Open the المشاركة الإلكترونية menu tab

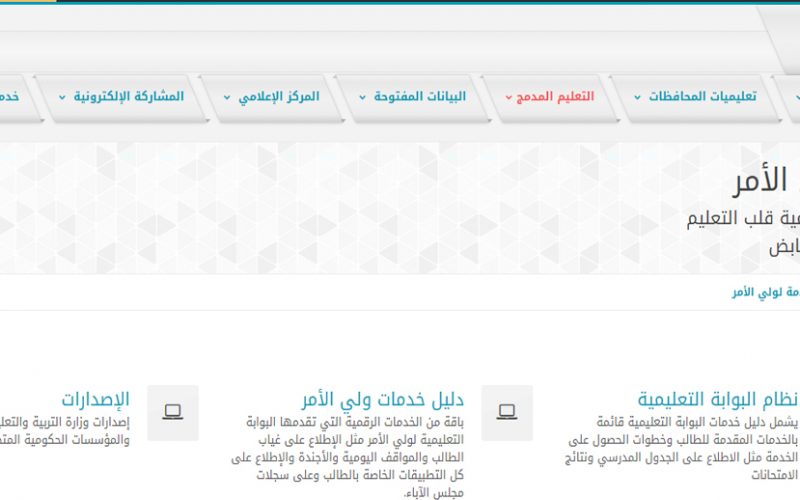pos(121,97)
